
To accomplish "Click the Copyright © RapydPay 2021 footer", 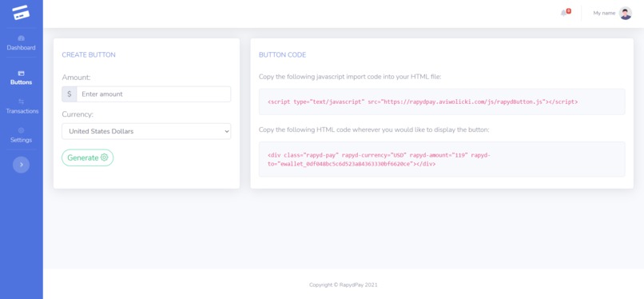I will [344, 285].
